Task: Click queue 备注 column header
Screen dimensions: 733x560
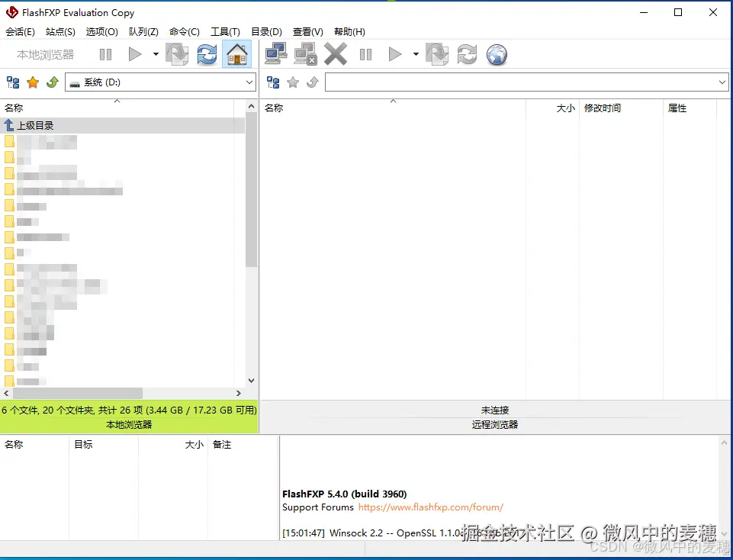Action: click(x=242, y=445)
